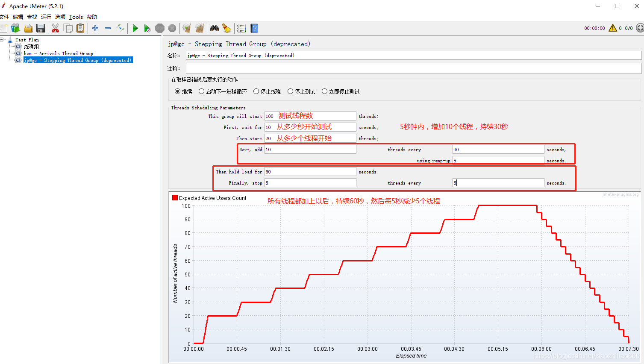Open the 选项 menu
The image size is (644, 364).
[60, 17]
